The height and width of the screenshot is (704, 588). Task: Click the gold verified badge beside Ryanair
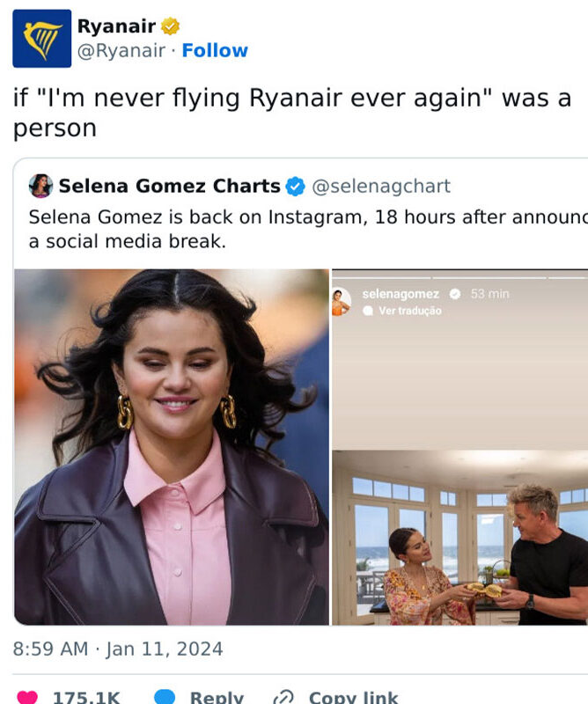(x=170, y=26)
